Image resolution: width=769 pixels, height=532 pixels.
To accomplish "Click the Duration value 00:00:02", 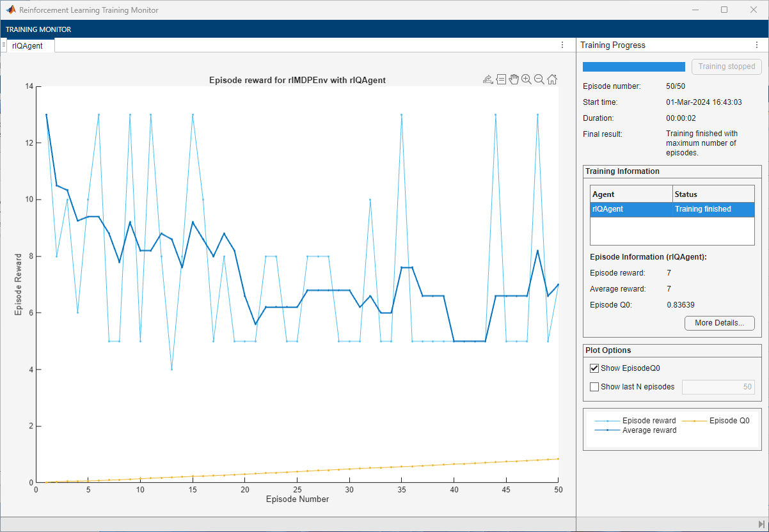I will coord(681,118).
